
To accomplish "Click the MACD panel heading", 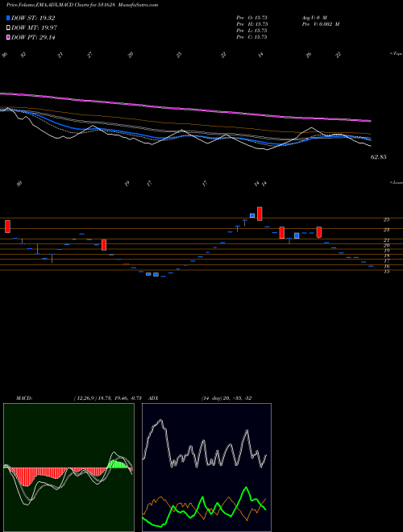I will (x=23, y=398).
